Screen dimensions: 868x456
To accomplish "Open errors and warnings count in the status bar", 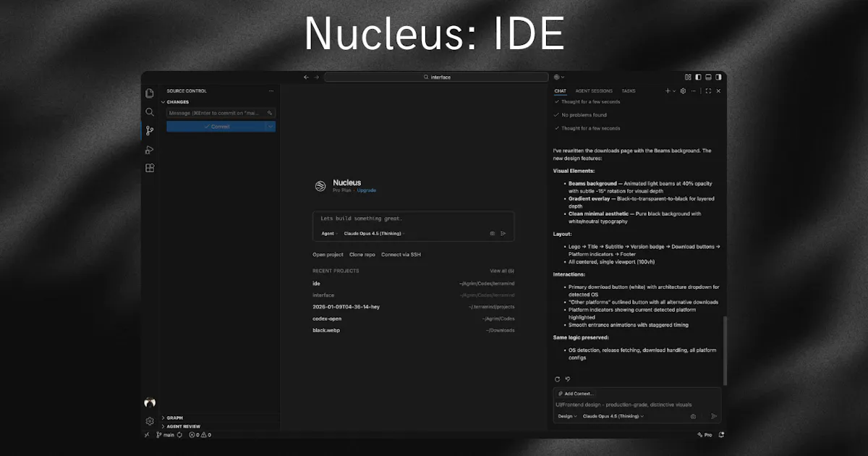I will click(199, 435).
